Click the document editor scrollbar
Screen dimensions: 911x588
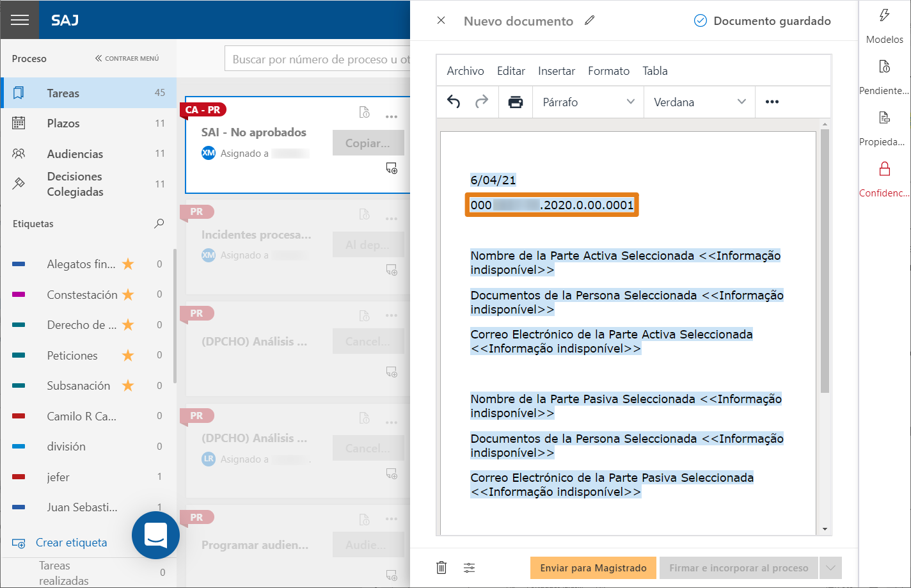point(825,261)
